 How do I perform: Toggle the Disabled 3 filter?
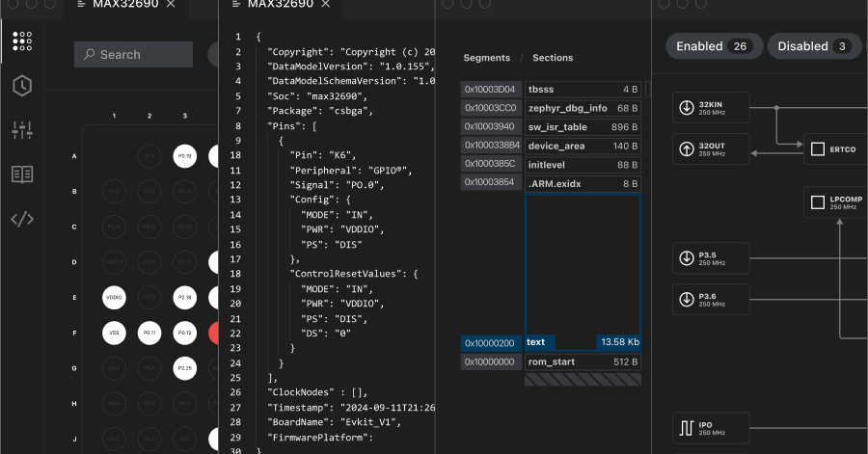813,46
